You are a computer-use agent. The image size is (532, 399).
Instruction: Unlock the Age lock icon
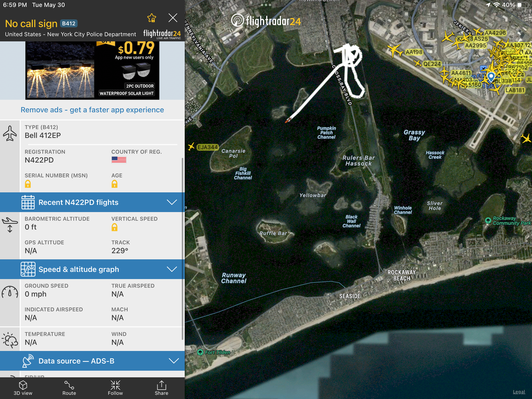coord(115,184)
